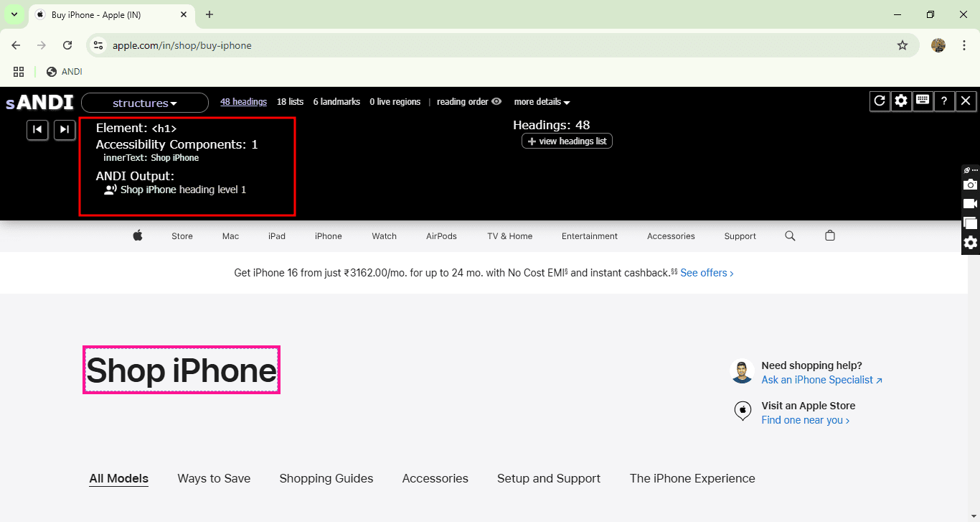Expand the more details menu

(542, 102)
